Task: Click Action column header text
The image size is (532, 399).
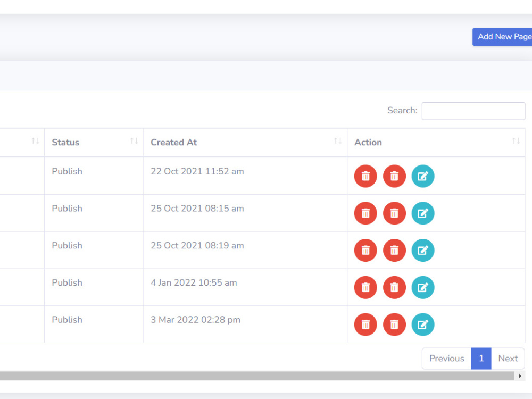Action: pyautogui.click(x=368, y=142)
